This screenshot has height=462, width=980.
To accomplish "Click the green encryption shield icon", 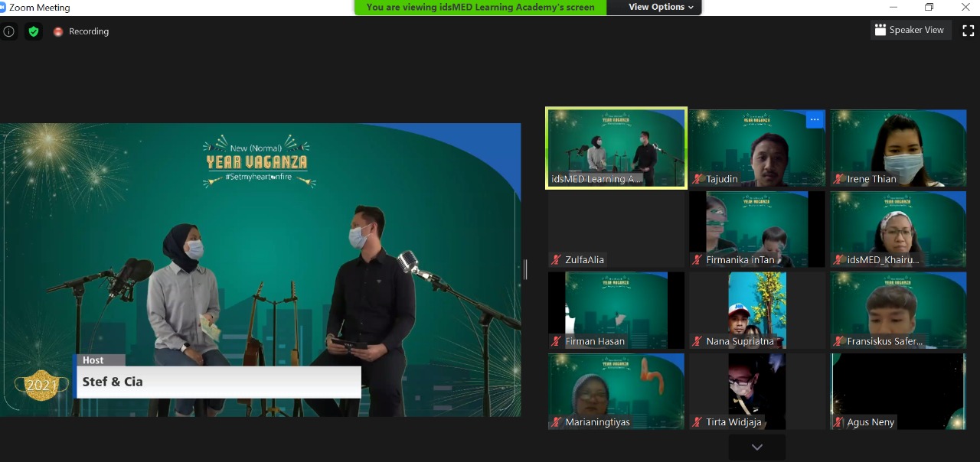I will click(x=33, y=31).
